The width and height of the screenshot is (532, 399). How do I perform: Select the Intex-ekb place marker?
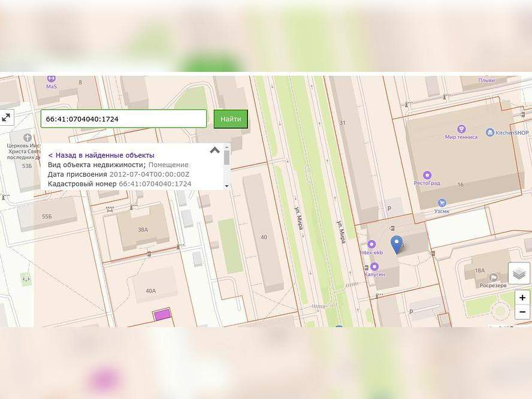371,244
